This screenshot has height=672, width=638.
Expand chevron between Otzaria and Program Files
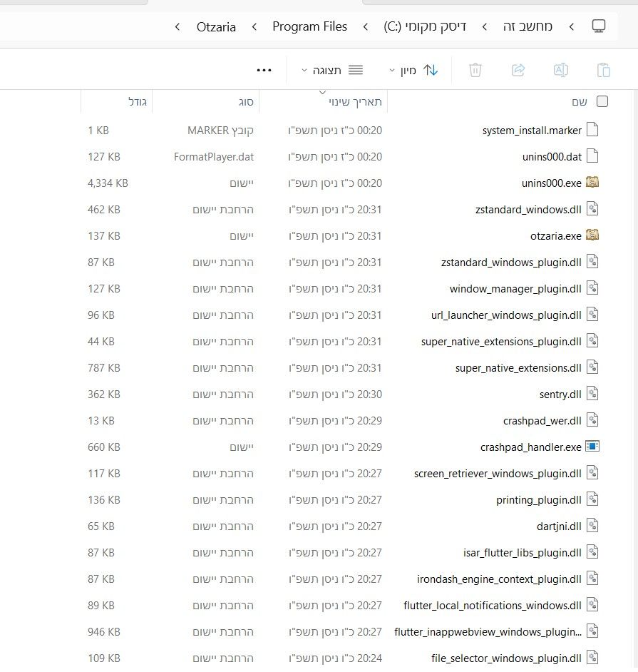254,27
